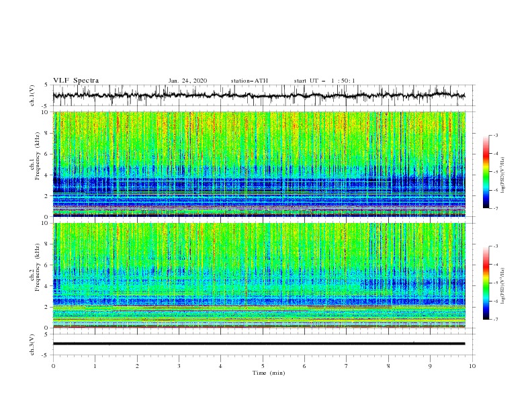532x411 pixels.
Task: Click time axis tick label "6"
Action: pos(304,366)
